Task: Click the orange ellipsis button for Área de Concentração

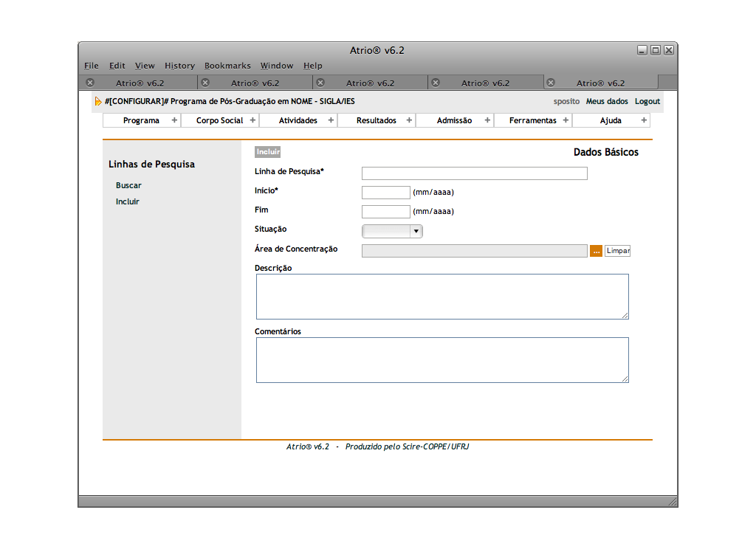Action: [x=596, y=251]
